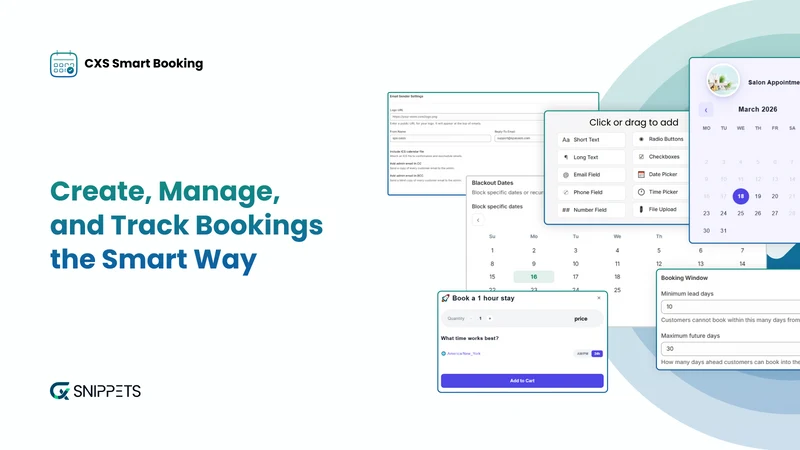Add a Number Field
This screenshot has height=450, width=800.
(x=591, y=210)
